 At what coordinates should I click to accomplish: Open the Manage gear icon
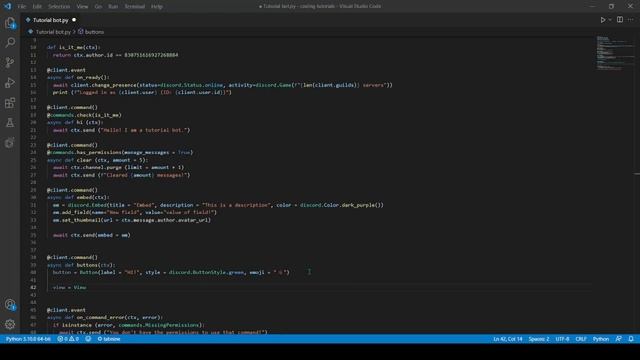(x=10, y=324)
